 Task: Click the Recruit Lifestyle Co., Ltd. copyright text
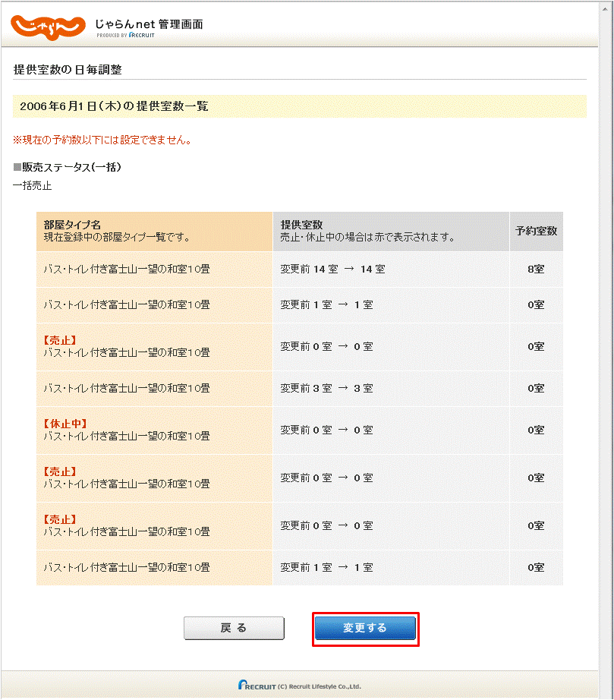coord(322,686)
